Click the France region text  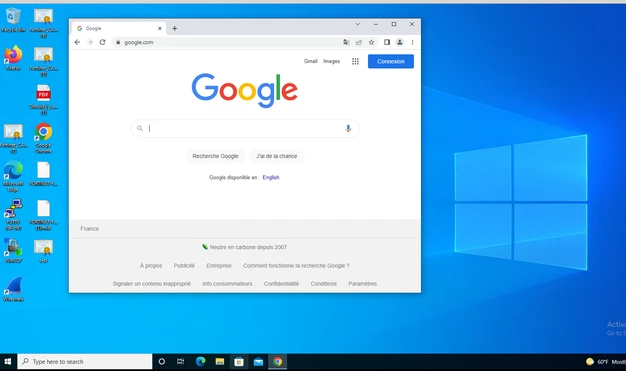click(x=89, y=228)
